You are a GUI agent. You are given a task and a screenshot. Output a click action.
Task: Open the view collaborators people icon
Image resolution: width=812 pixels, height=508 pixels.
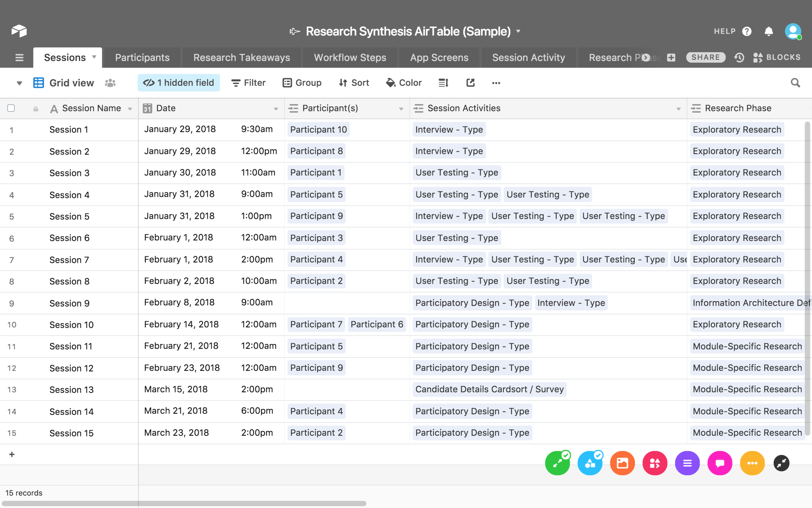tap(110, 83)
